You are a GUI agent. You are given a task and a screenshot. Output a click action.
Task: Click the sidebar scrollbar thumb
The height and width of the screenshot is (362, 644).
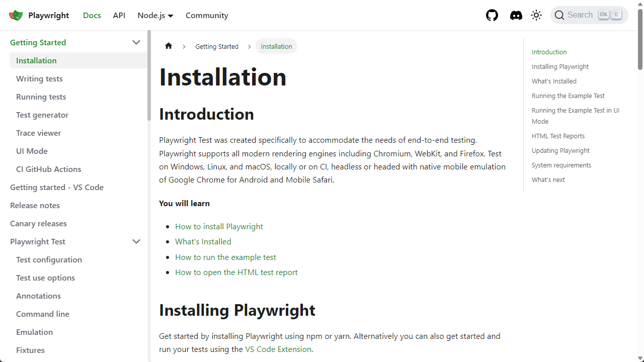[x=149, y=75]
